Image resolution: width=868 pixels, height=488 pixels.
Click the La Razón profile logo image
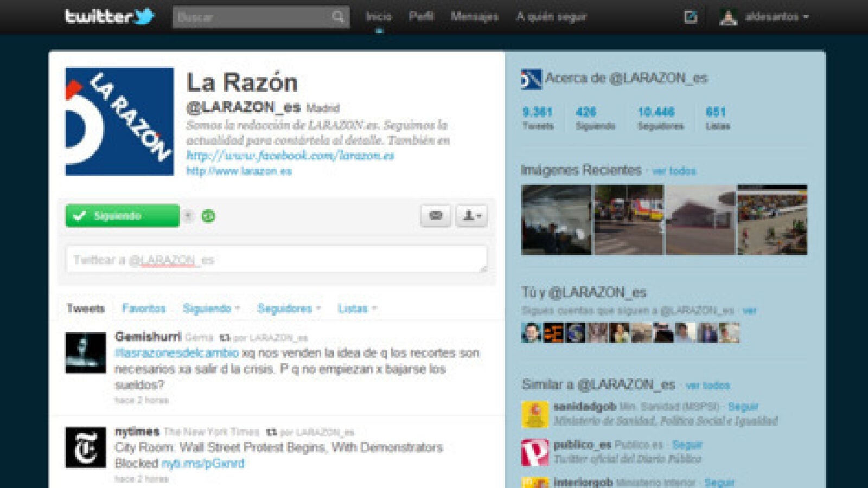point(119,121)
